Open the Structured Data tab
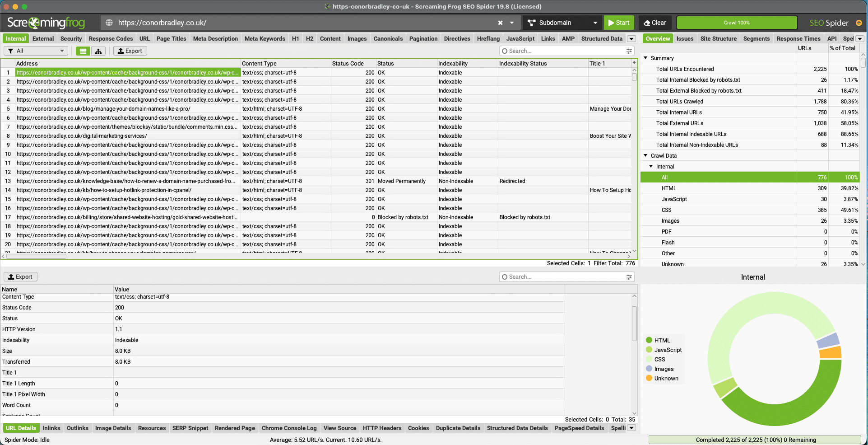Viewport: 868px width, 445px height. [x=602, y=38]
